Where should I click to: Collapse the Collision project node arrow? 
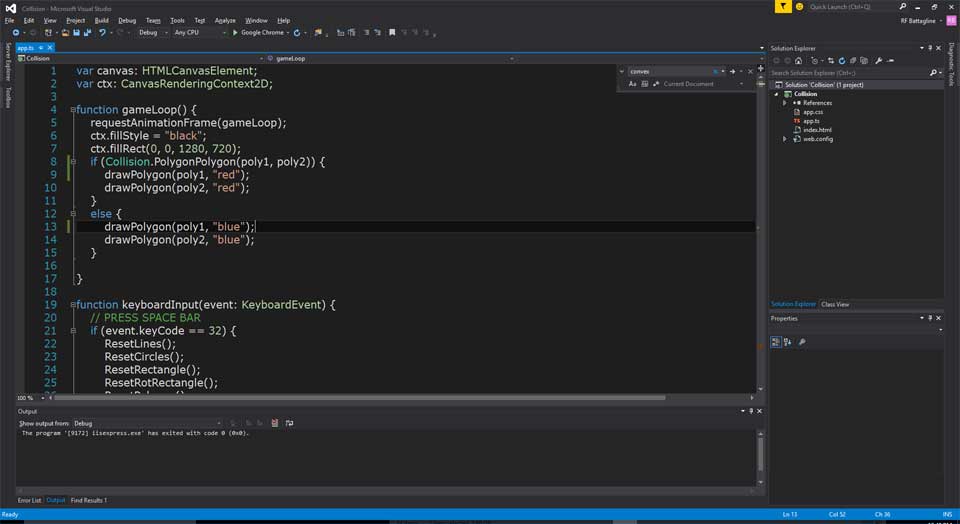(777, 94)
